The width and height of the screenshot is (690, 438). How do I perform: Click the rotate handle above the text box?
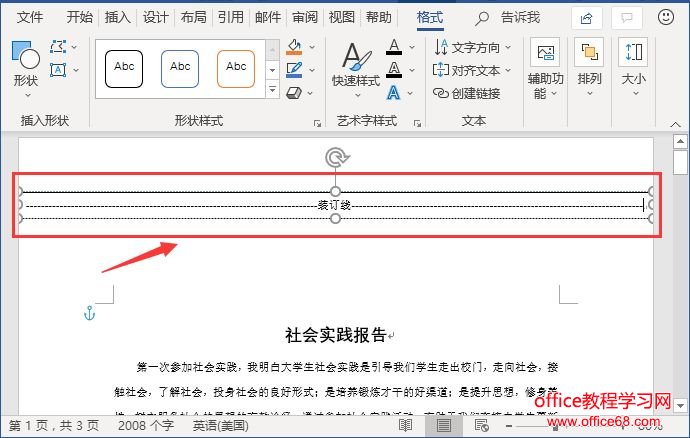pos(337,157)
